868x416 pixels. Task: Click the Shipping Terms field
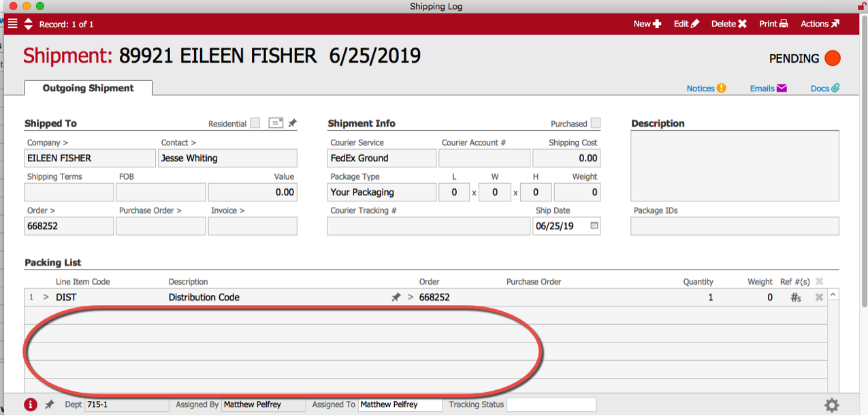click(69, 192)
